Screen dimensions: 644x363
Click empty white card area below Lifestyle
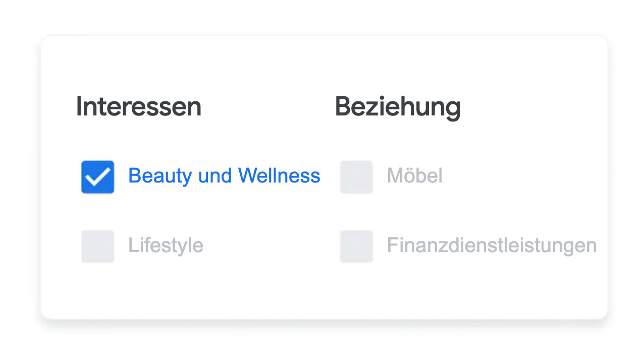[x=167, y=290]
